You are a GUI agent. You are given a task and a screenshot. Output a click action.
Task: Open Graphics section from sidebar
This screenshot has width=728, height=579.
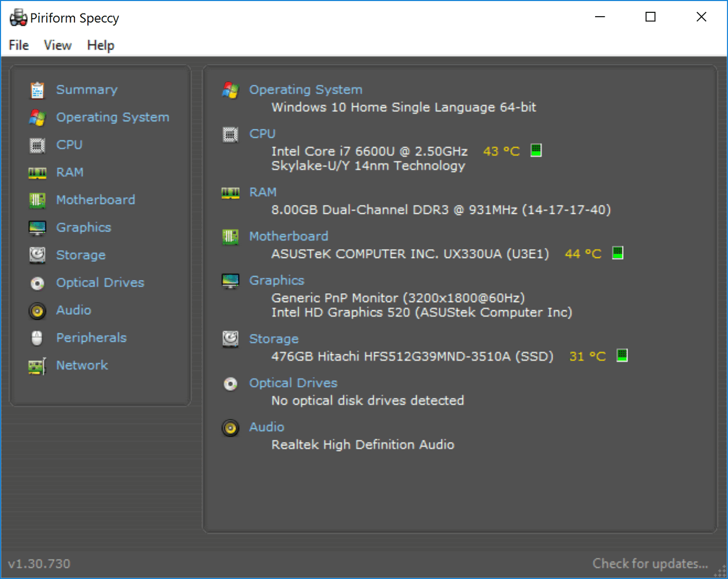(x=84, y=227)
